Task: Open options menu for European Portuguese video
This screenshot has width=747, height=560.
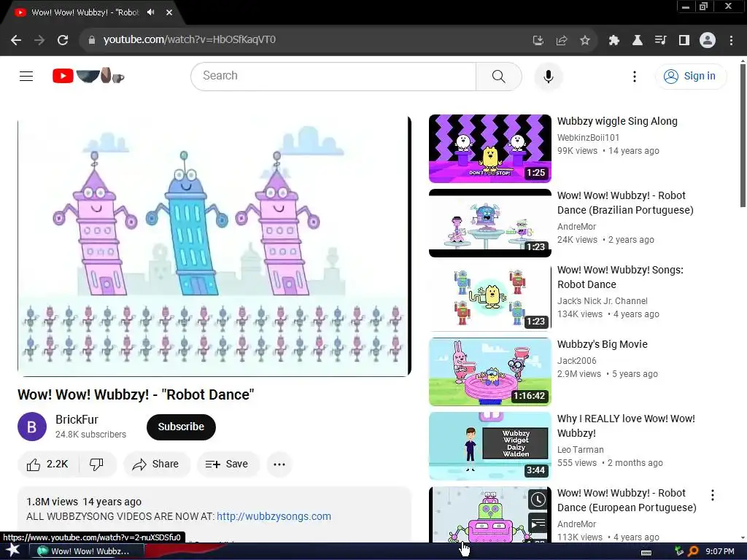Action: tap(713, 495)
